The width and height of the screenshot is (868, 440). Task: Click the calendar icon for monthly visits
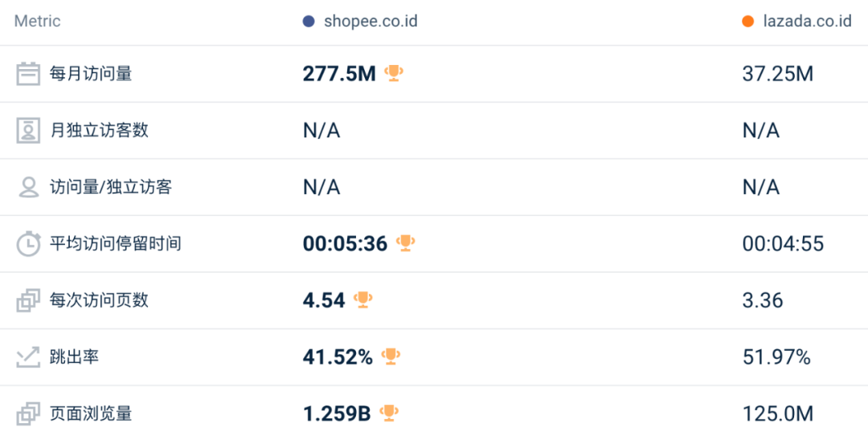point(29,74)
